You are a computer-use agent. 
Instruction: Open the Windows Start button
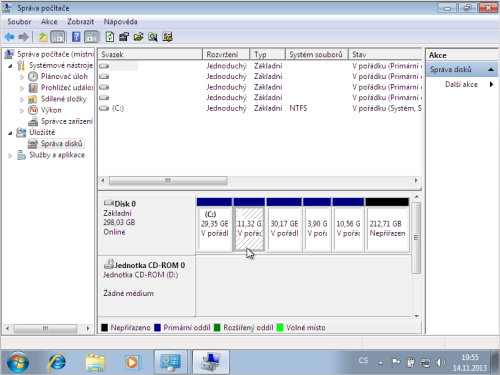(x=18, y=362)
